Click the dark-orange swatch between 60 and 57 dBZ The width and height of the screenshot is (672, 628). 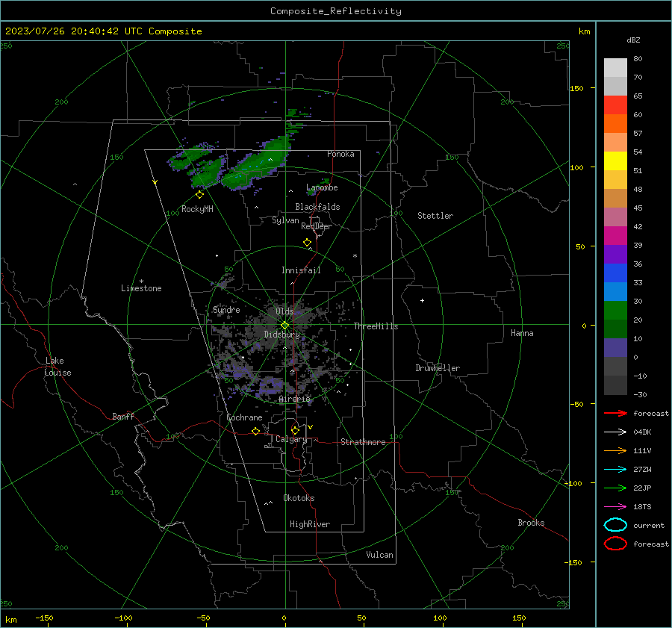[x=615, y=123]
